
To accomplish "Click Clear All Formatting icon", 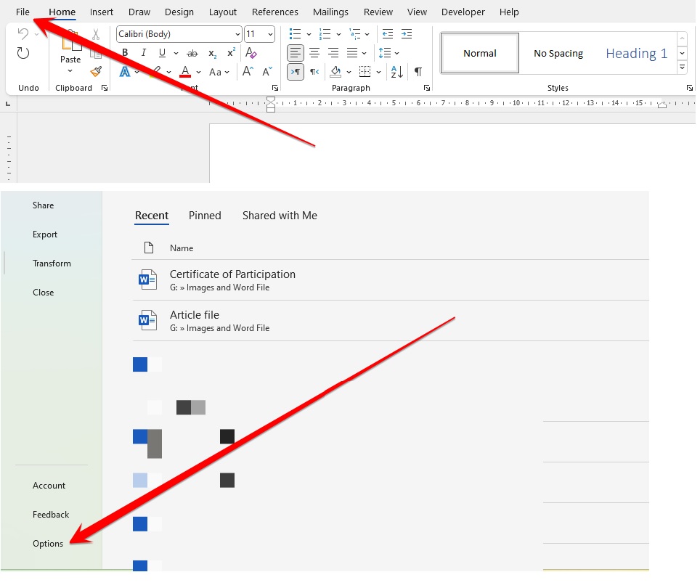I will 251,53.
